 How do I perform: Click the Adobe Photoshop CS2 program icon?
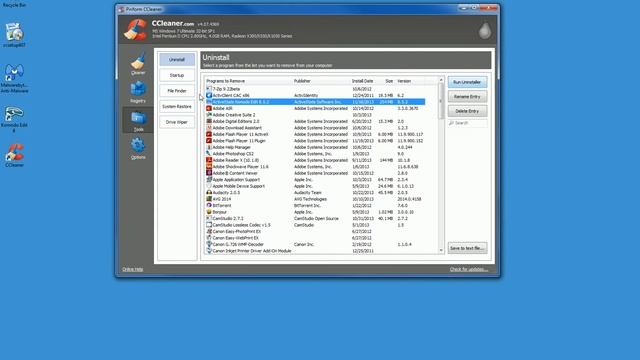(209, 153)
